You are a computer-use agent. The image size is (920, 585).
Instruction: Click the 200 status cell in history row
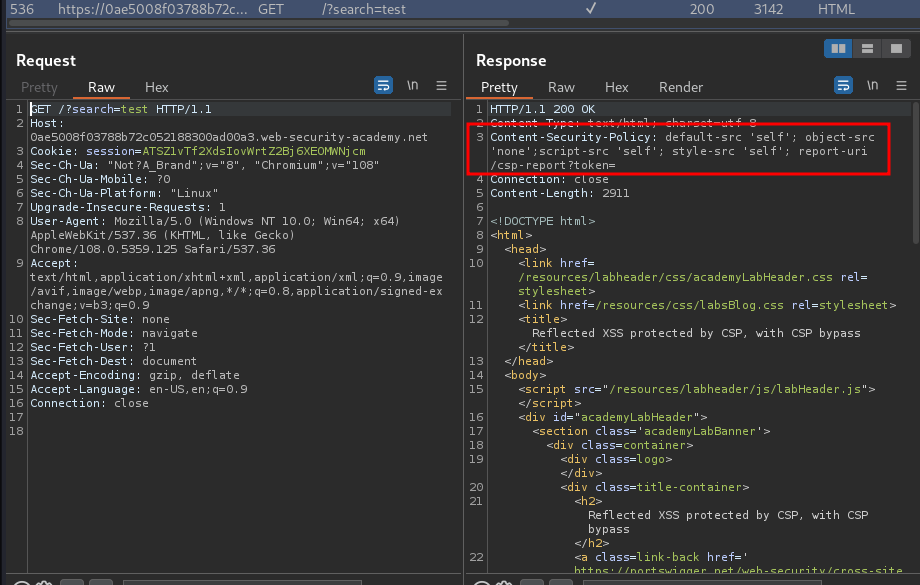point(702,9)
